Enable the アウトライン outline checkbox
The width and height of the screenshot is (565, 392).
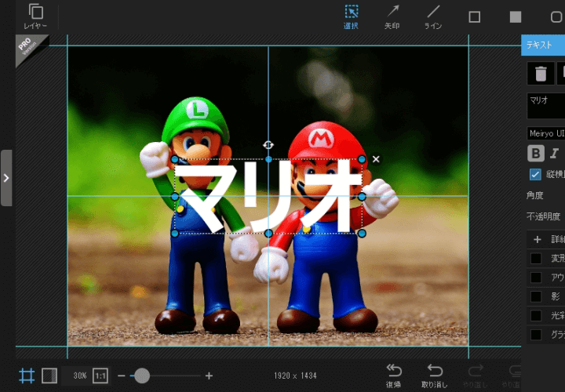tap(536, 278)
